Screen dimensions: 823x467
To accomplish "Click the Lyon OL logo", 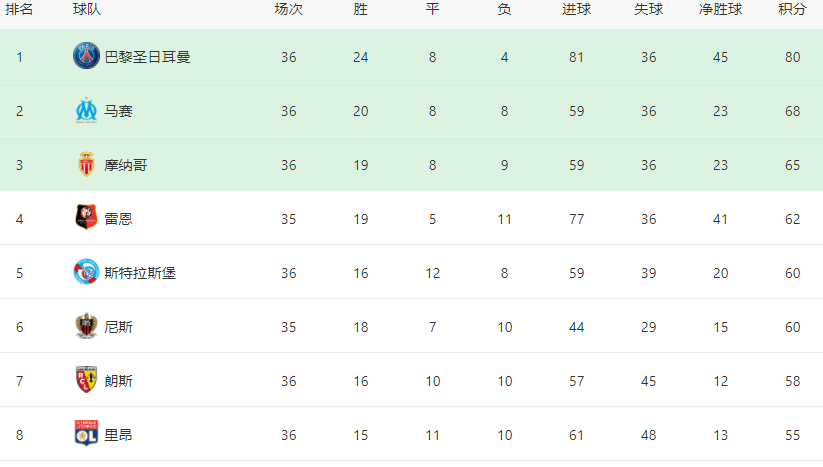I will coord(86,433).
